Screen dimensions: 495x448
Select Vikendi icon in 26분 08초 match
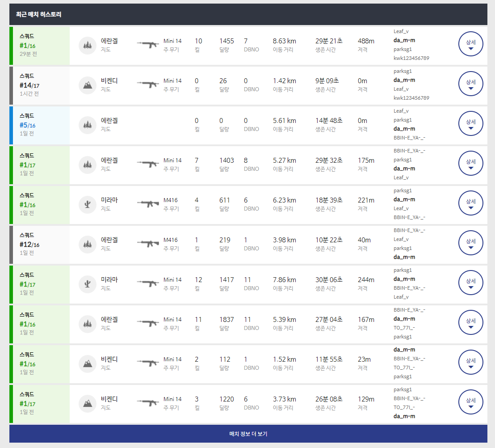88,403
